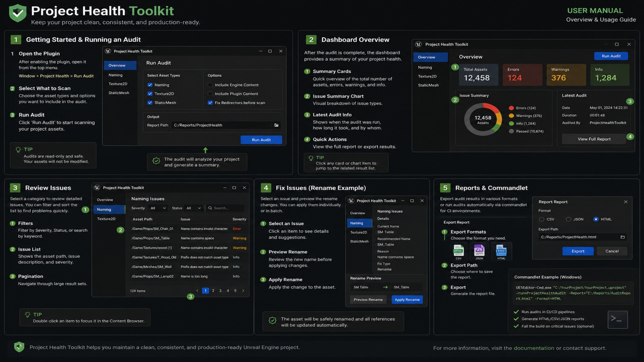Click the Errors summary card showing 124

[x=522, y=74]
